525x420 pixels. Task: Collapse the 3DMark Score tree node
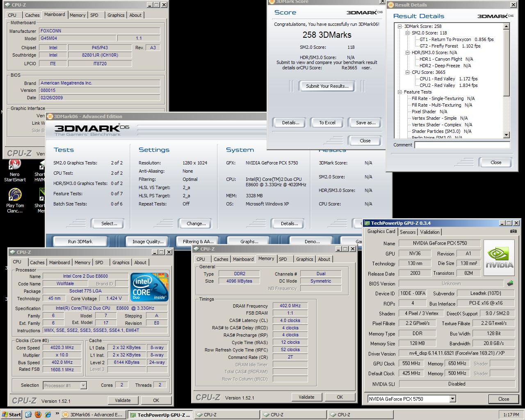click(x=400, y=26)
